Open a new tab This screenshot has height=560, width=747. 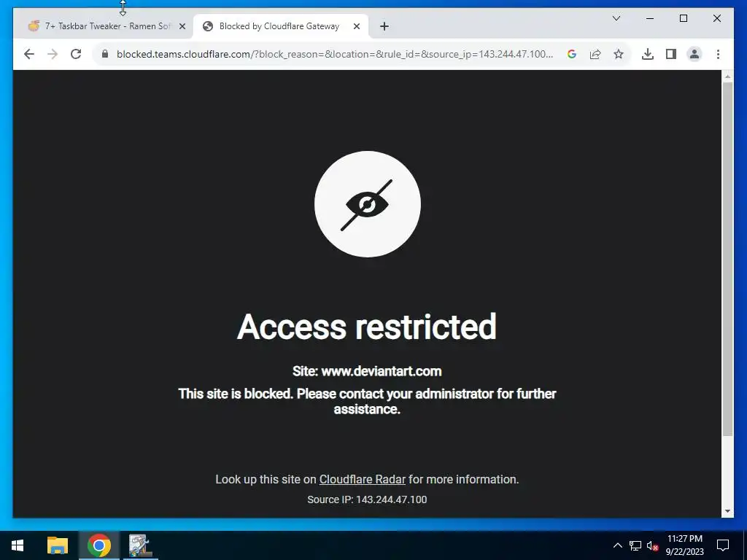click(x=384, y=27)
